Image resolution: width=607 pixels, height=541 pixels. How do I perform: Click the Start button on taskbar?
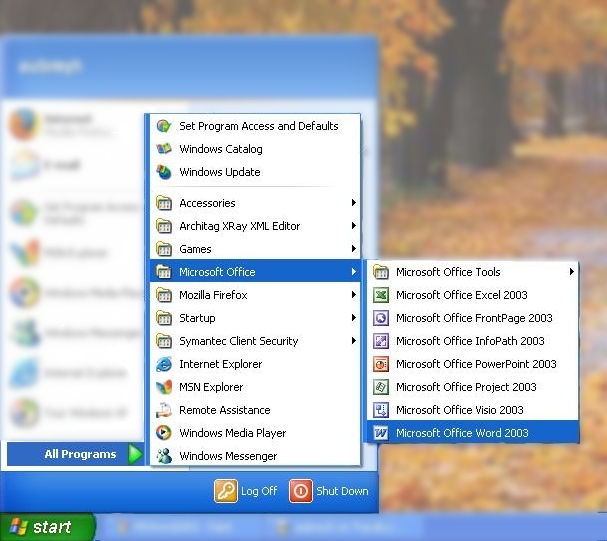point(47,527)
